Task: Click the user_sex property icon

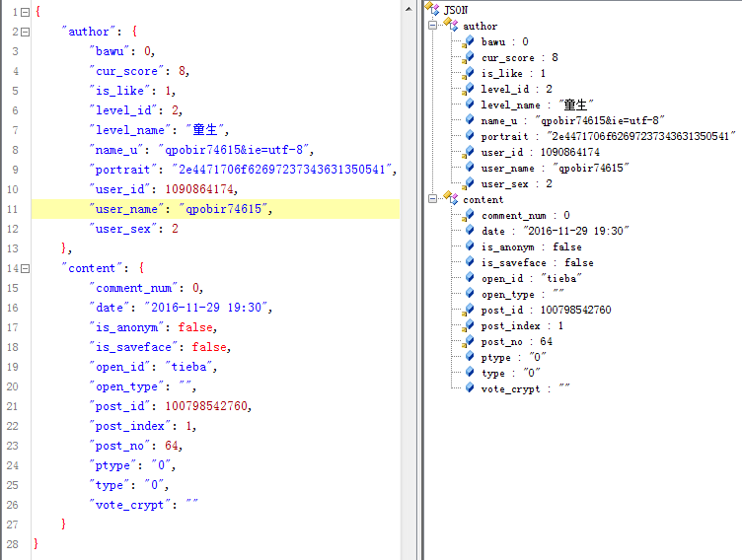Action: (469, 183)
